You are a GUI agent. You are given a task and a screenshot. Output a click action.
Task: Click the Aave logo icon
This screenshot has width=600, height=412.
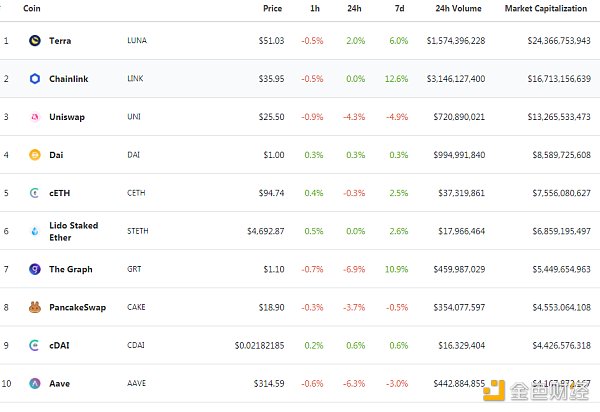pos(34,383)
